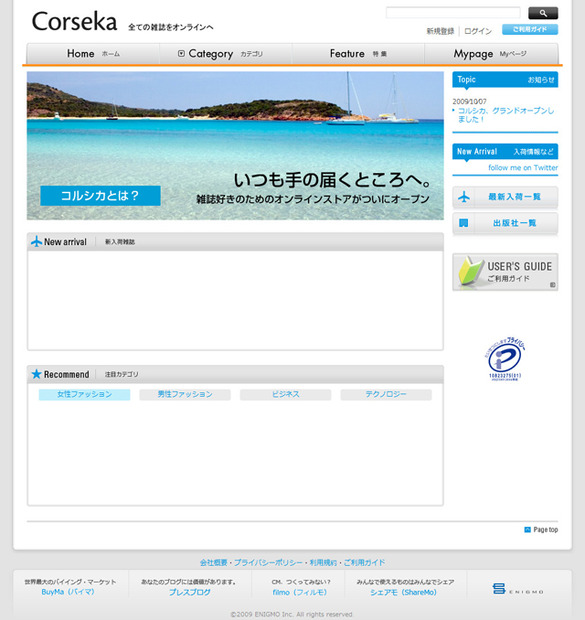The image size is (585, 620).
Task: Open the プレスブログ link
Action: pos(189,592)
